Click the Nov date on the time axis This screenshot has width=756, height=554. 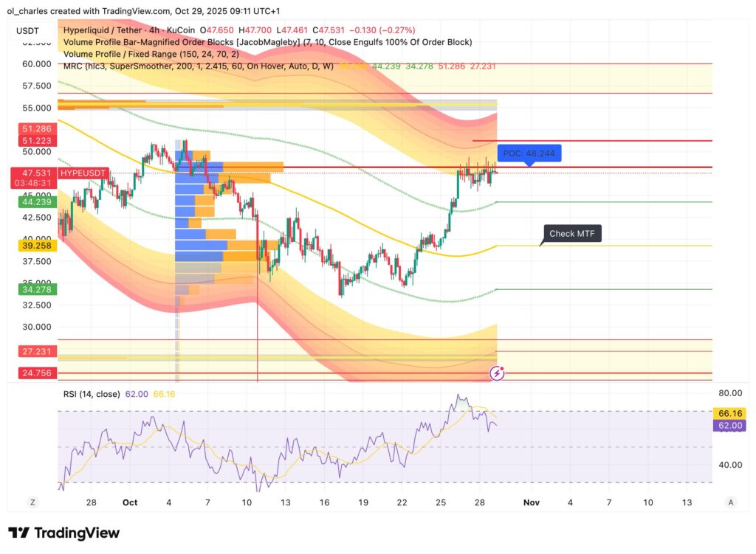530,502
